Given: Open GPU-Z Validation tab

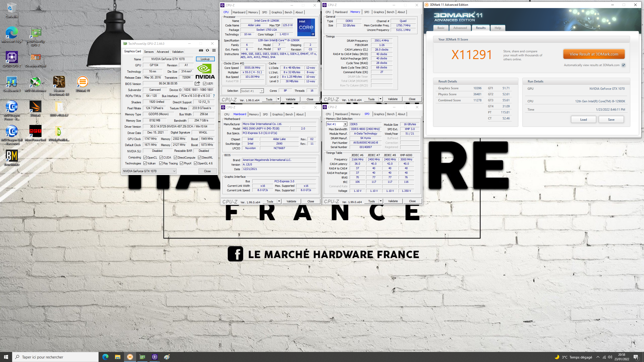Looking at the screenshot, I should (x=178, y=52).
